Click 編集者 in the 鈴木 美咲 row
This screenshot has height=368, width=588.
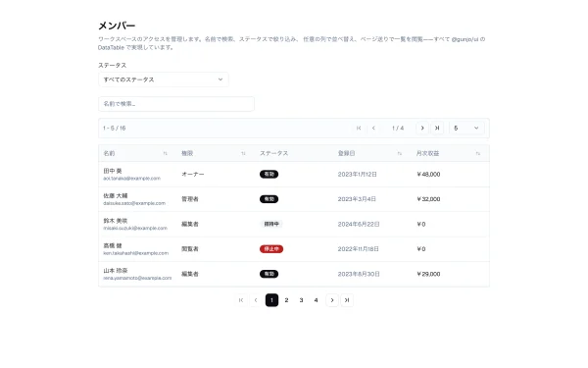click(x=190, y=224)
